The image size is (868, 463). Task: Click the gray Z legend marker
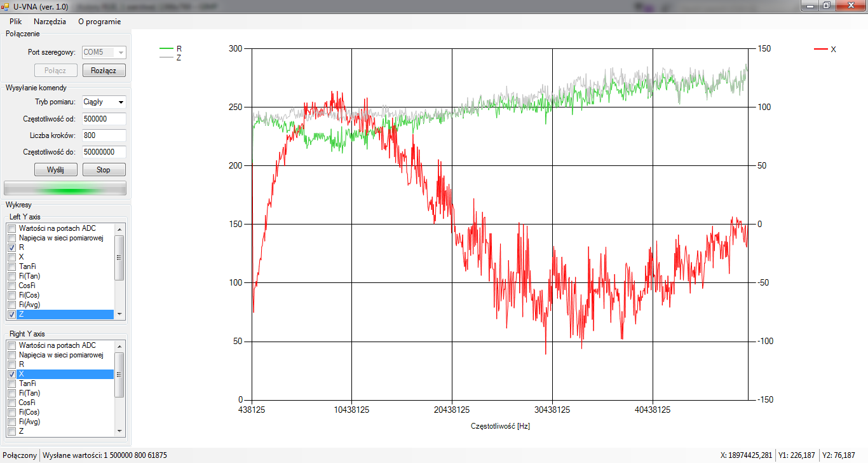(166, 57)
